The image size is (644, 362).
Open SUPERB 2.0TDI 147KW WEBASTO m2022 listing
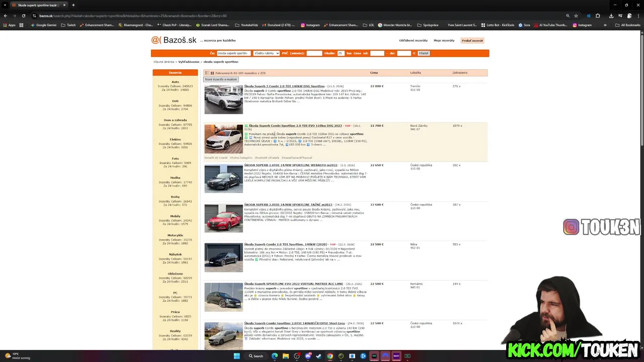point(291,165)
